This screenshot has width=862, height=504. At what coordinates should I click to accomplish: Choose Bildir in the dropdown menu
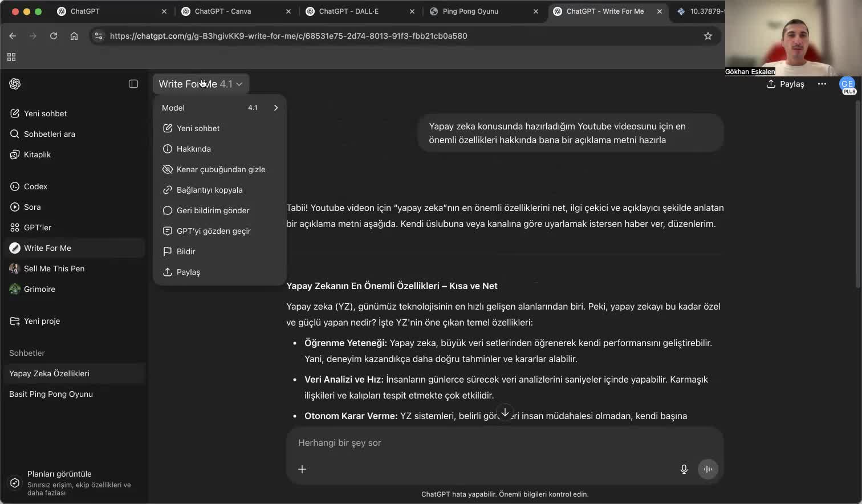tap(219, 251)
